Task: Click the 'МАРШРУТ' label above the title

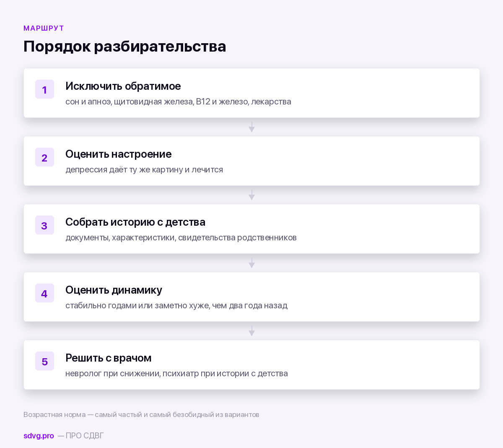Action: (x=44, y=28)
